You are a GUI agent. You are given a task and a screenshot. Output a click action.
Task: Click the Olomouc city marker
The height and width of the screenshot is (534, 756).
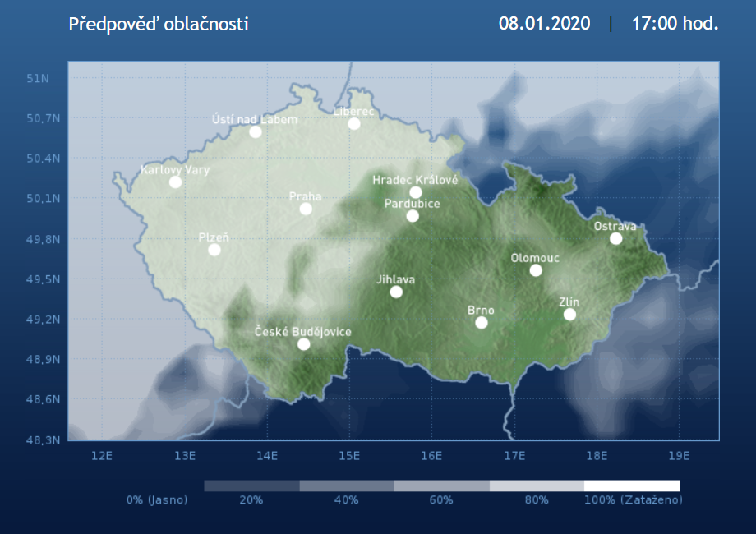[536, 270]
